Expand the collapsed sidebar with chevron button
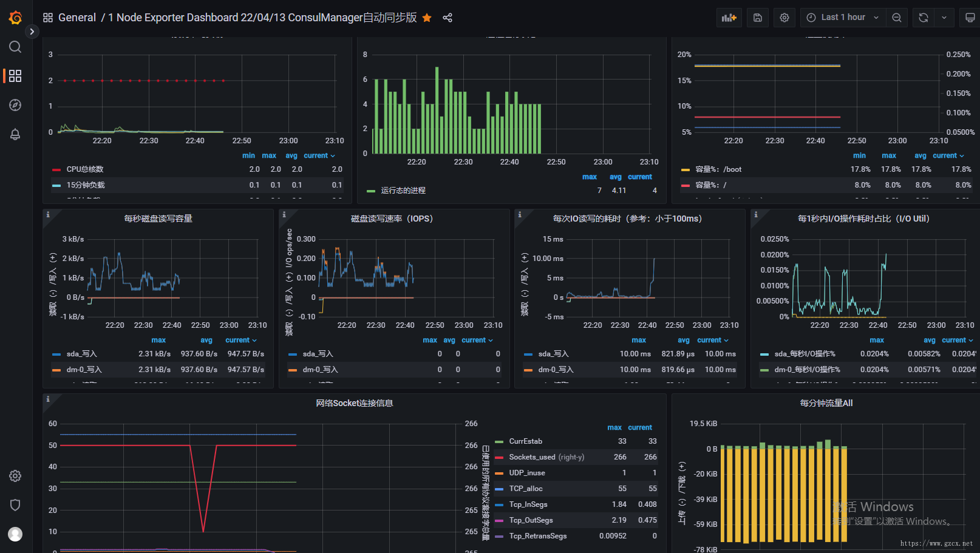 tap(32, 31)
